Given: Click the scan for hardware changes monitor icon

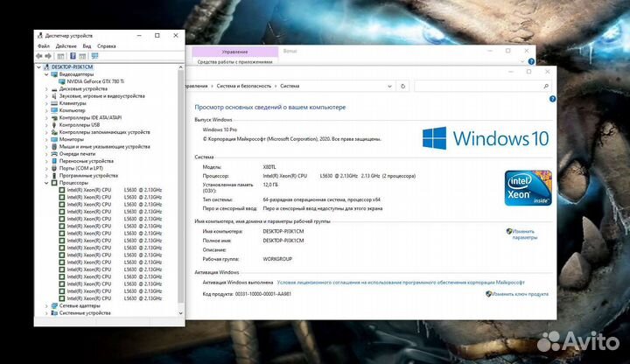Looking at the screenshot, I should point(94,56).
